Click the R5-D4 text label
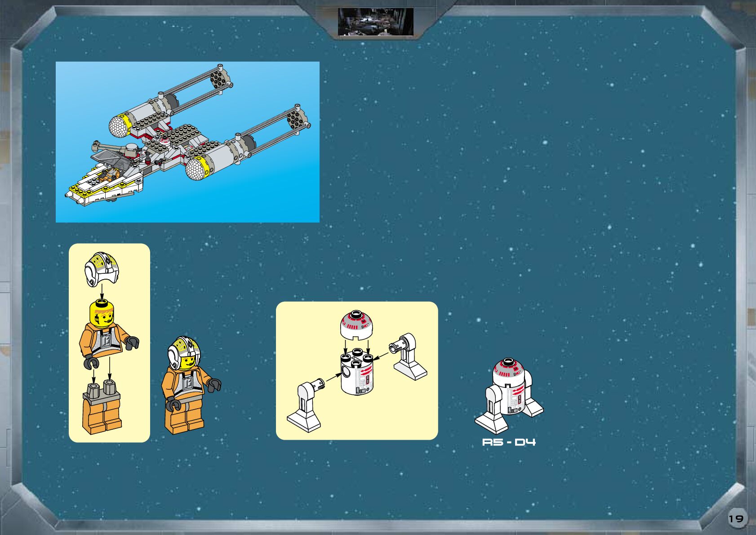This screenshot has width=756, height=535. pos(509,442)
